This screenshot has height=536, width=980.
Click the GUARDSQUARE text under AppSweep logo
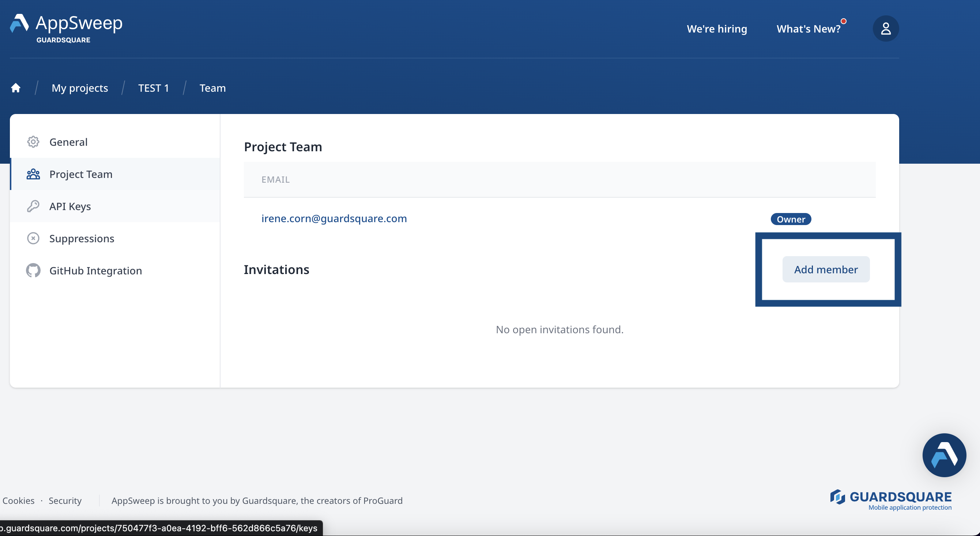(64, 40)
